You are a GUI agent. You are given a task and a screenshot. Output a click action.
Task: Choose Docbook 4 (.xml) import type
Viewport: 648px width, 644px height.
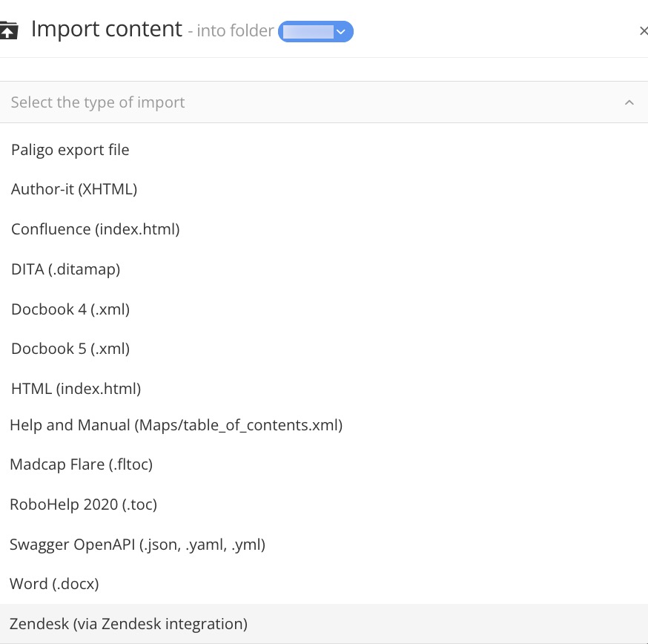tap(70, 309)
